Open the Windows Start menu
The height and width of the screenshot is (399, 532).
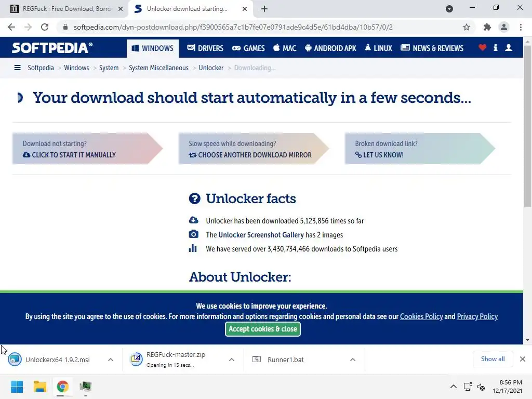[17, 387]
